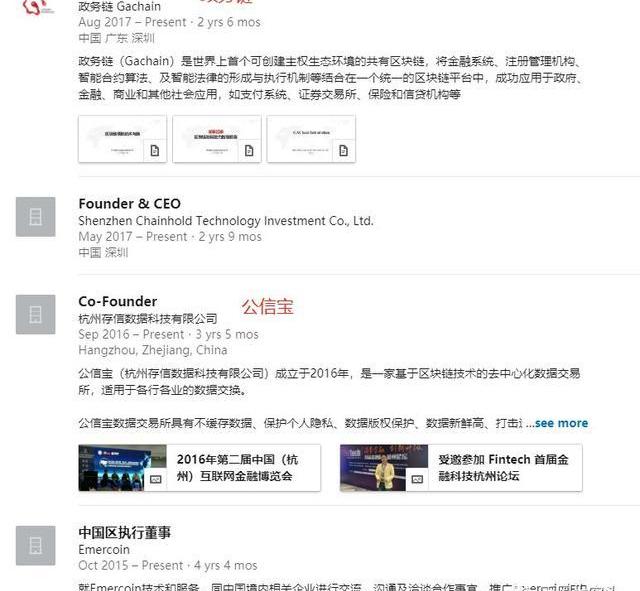Open Shenzhen Chainhold Technology Investment company link

pos(226,221)
